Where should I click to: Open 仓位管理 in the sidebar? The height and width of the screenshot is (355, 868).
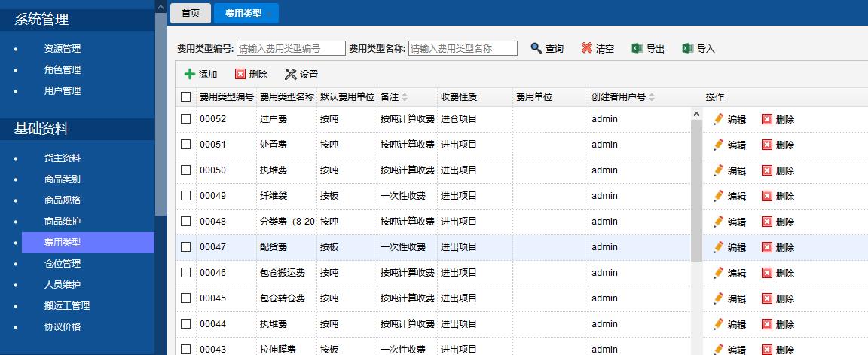pos(63,264)
